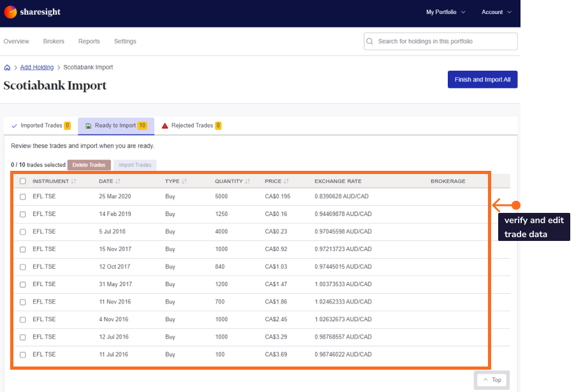The width and height of the screenshot is (576, 392).
Task: Toggle the select-all trades checkbox
Action: coord(23,181)
